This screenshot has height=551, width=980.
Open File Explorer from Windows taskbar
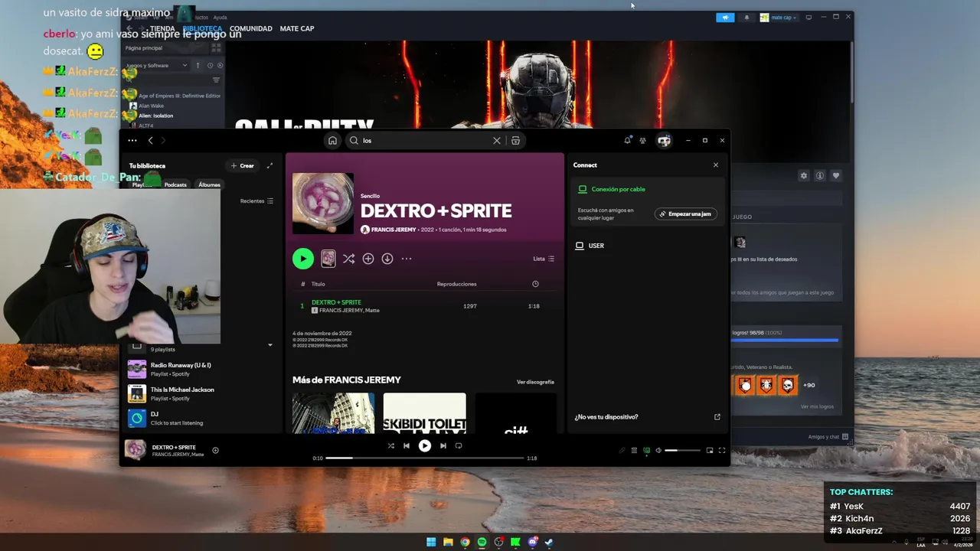coord(448,542)
